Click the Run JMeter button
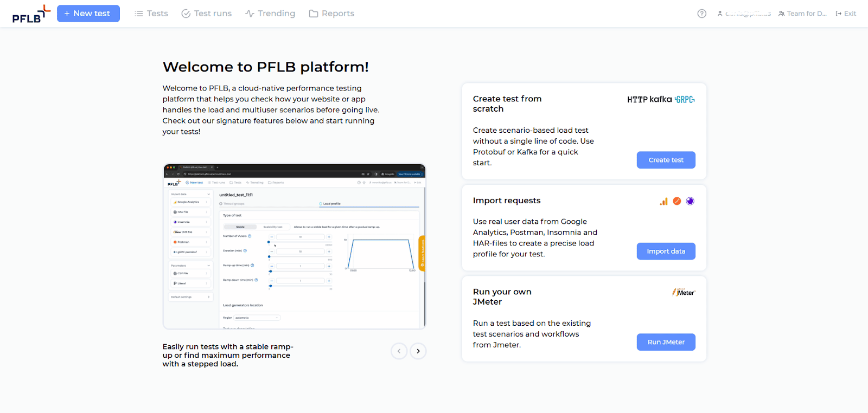The height and width of the screenshot is (413, 868). pos(666,342)
